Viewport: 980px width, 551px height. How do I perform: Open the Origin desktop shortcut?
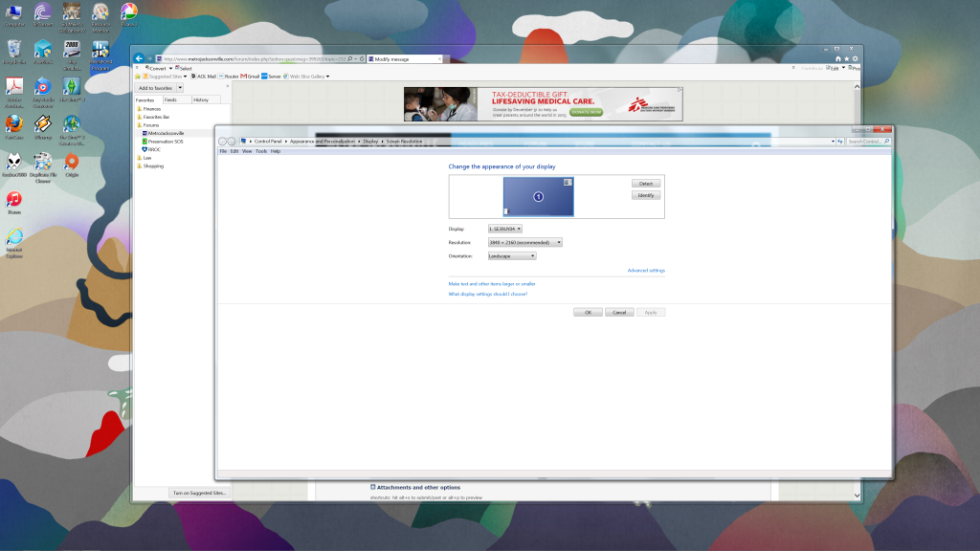coord(71,164)
